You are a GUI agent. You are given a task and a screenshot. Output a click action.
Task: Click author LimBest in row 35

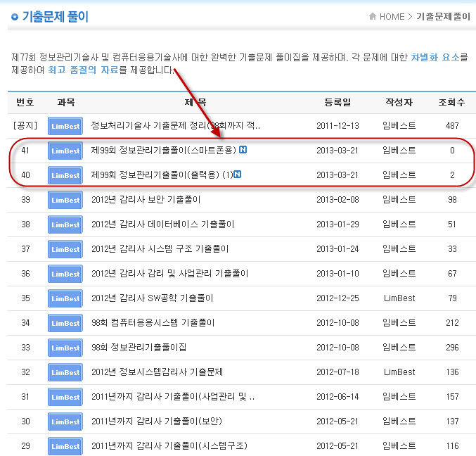pos(399,298)
